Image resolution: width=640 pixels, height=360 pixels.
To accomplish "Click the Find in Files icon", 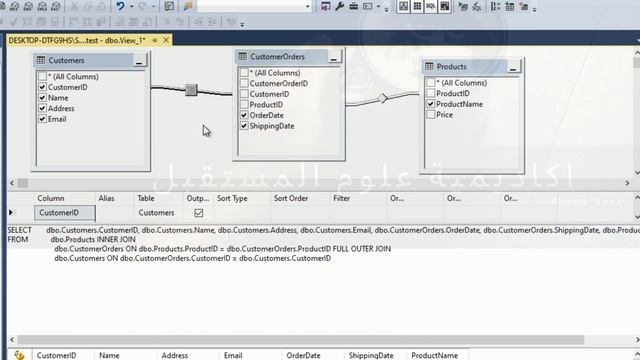I will [x=188, y=6].
